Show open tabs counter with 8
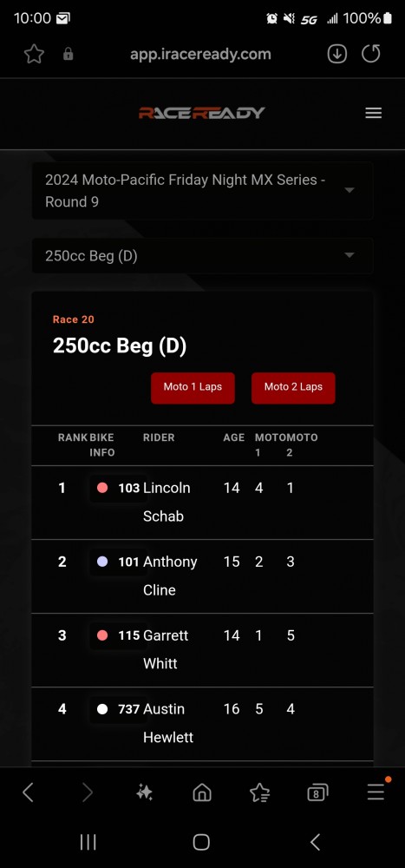This screenshot has height=868, width=405. pos(317,793)
